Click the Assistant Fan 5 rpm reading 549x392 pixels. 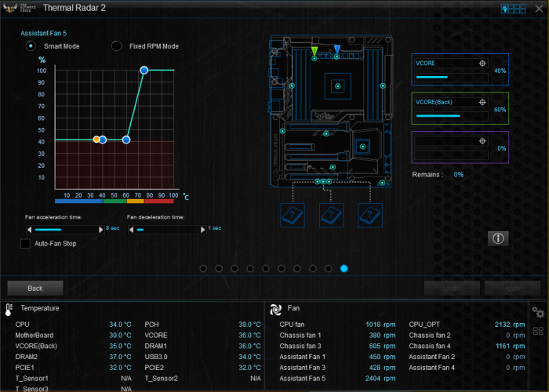[380, 379]
